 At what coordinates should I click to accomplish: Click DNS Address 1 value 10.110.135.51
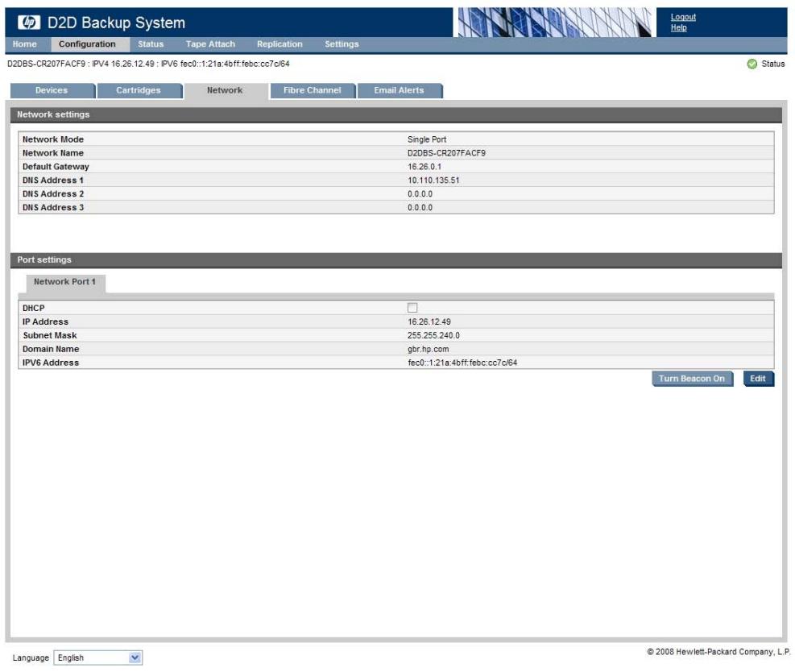click(433, 180)
